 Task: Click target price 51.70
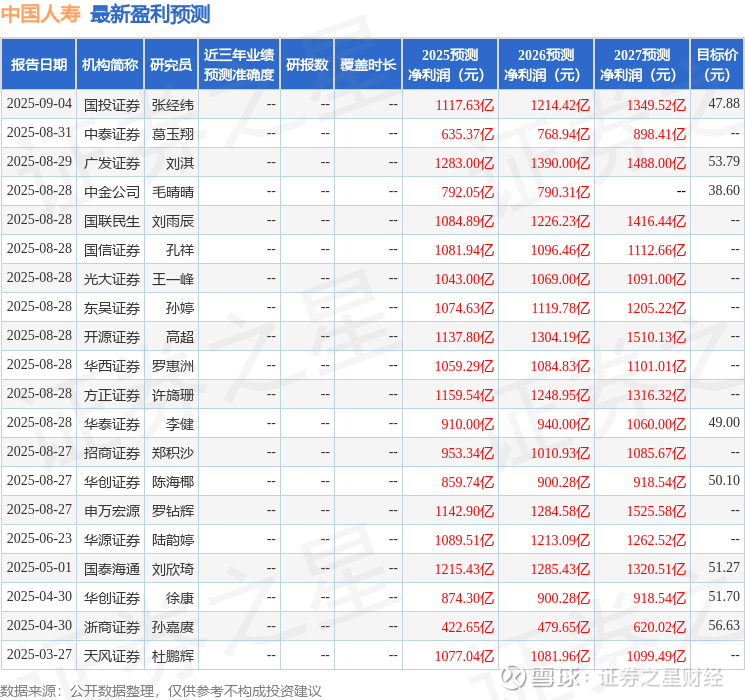pos(724,596)
